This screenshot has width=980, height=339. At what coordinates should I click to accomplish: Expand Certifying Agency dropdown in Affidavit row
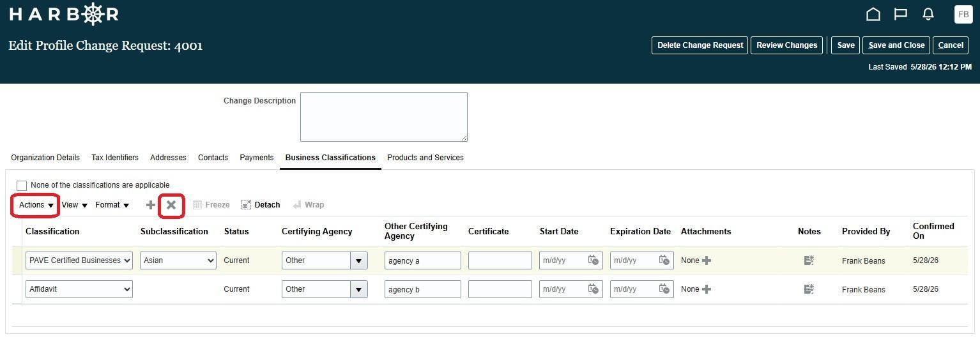(x=358, y=289)
